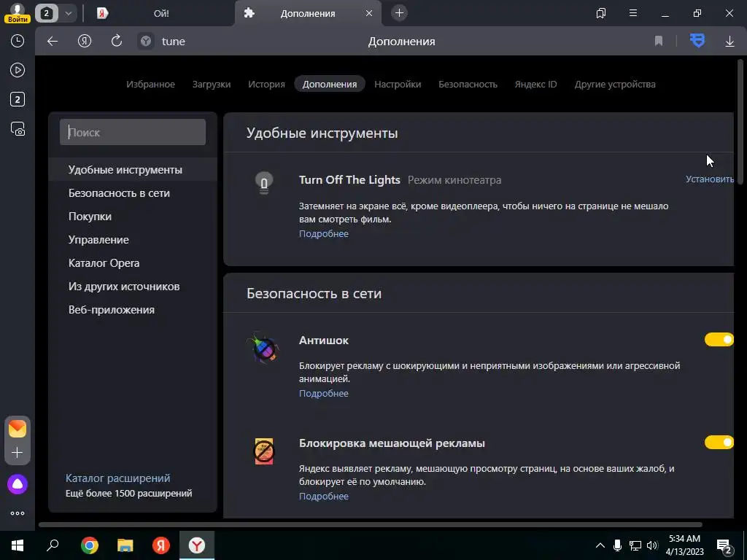
Task: Click Подробнее under Turn Off The Lights
Action: pos(323,234)
